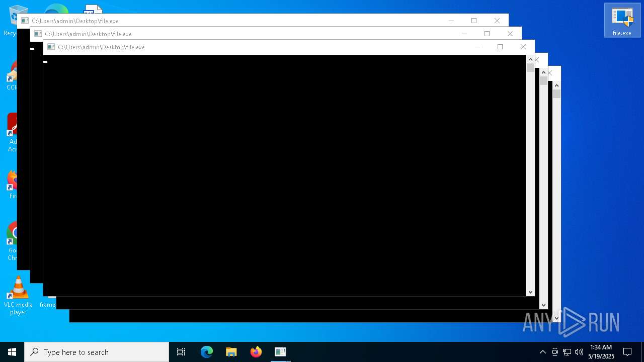Open the notification center icon
Image resolution: width=644 pixels, height=362 pixels.
[627, 352]
